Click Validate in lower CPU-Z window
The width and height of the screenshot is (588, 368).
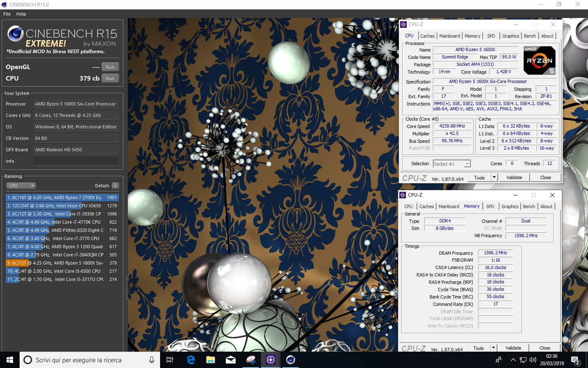pos(513,348)
